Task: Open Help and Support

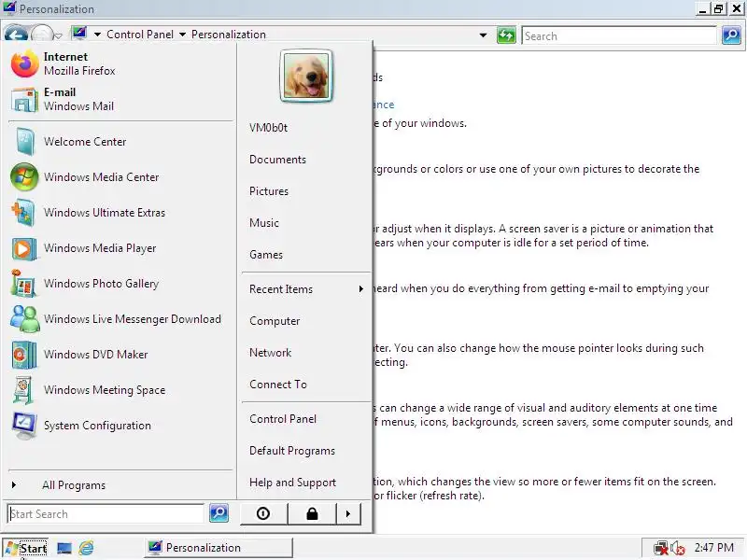Action: tap(292, 483)
